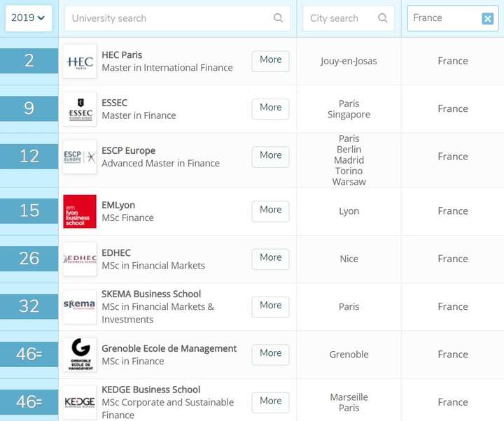Viewport: 504px width, 421px height.
Task: Select the KEDGE Business School name
Action: (151, 390)
